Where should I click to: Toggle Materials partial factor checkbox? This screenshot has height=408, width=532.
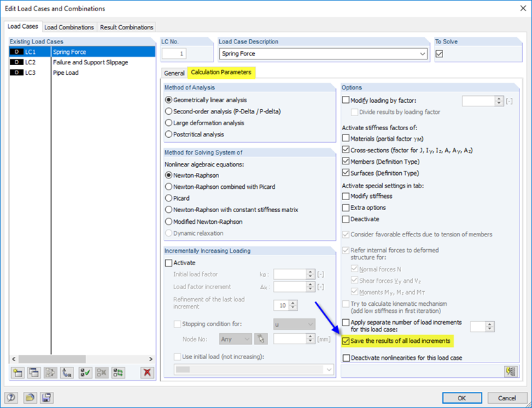coord(346,138)
